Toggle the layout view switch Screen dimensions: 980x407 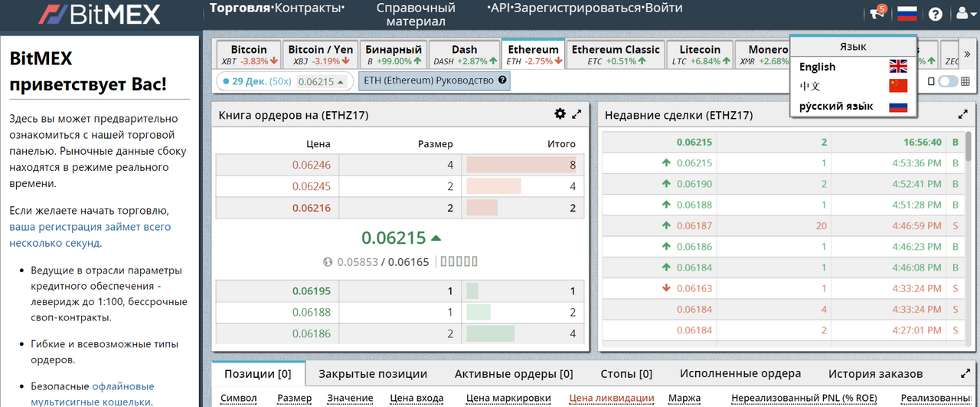948,81
